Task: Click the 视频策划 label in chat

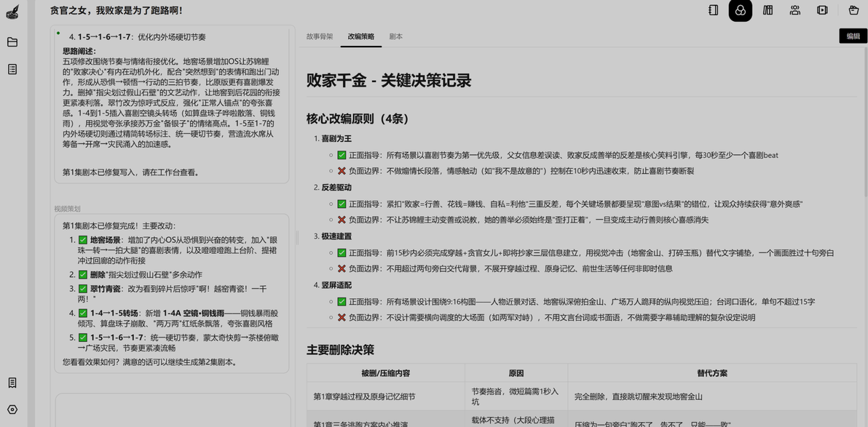Action: [67, 209]
